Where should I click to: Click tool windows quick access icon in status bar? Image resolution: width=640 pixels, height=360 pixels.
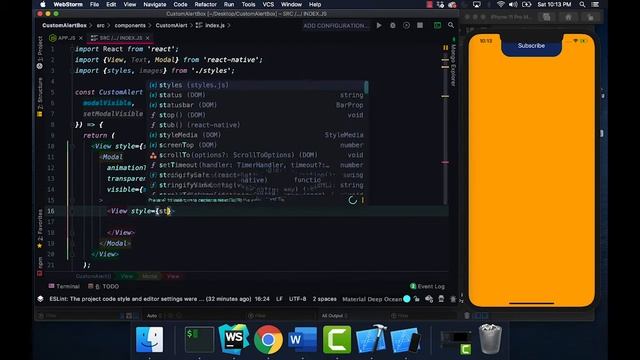40,299
